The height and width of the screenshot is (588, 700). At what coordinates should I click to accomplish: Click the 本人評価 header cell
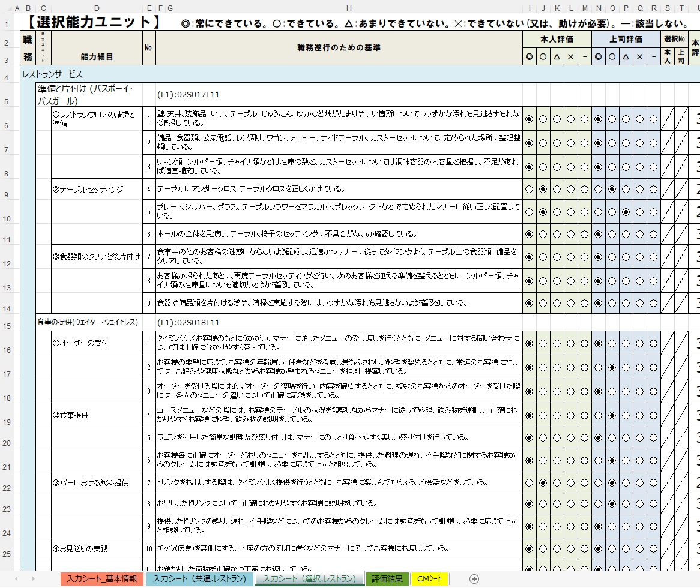557,39
